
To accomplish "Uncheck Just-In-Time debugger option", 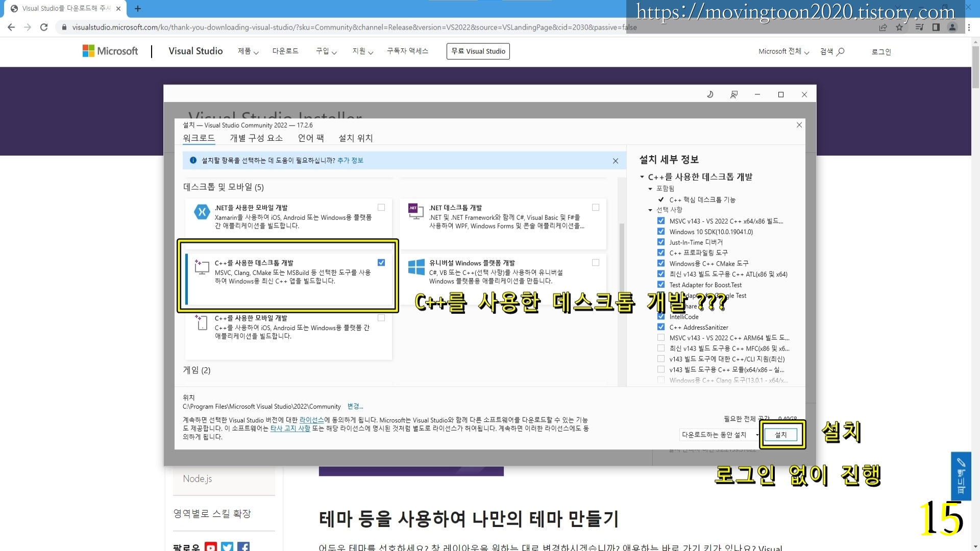I will 661,242.
